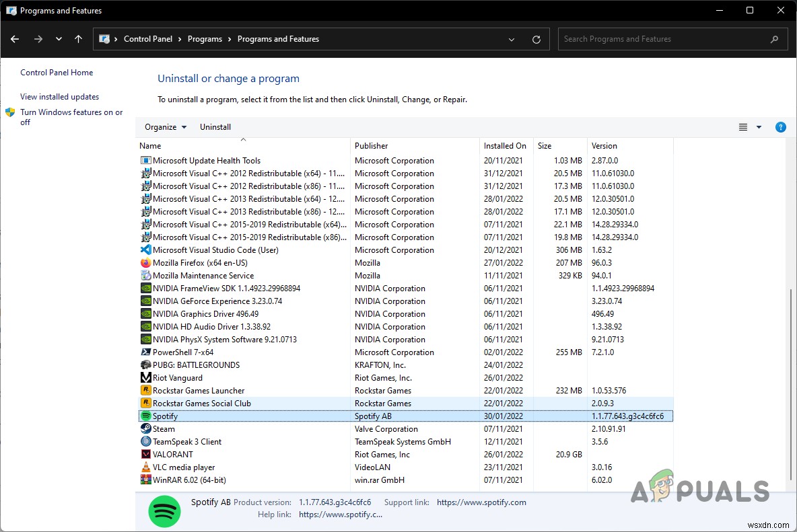Open the Organize dropdown menu

pos(166,127)
